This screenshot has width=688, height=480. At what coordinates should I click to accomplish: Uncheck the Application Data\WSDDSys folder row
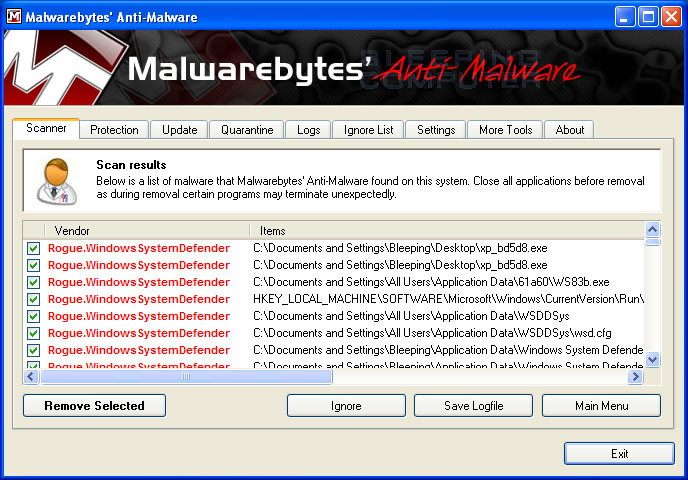point(33,316)
